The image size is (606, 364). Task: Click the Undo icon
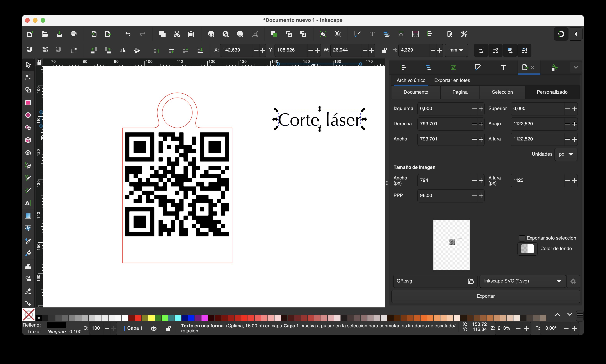pyautogui.click(x=128, y=34)
